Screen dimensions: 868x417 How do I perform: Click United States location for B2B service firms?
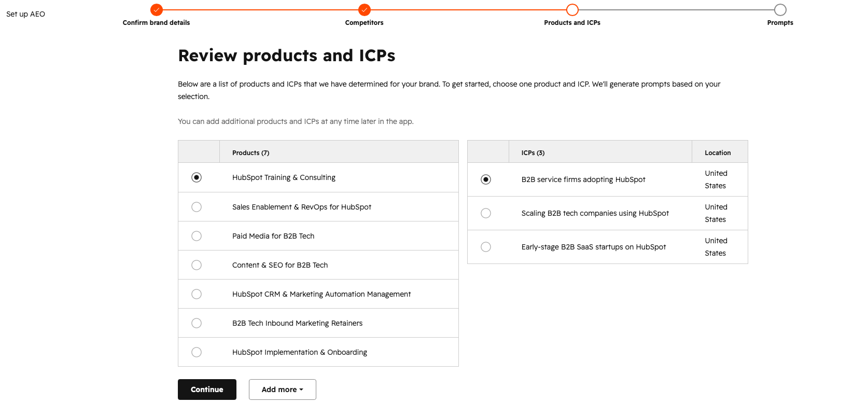pyautogui.click(x=716, y=179)
